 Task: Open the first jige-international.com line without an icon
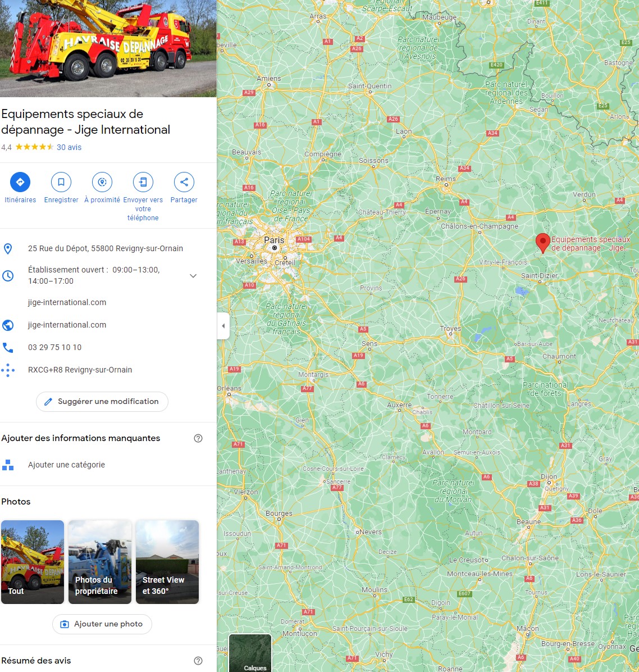[67, 302]
